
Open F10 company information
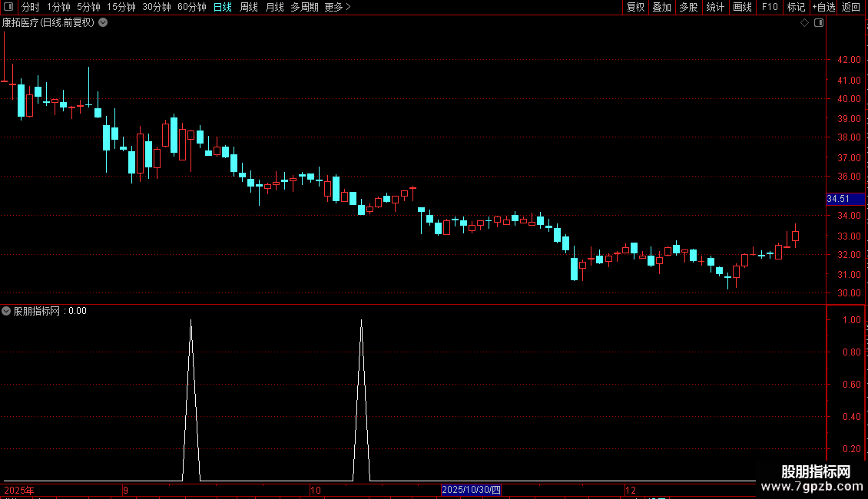[x=770, y=7]
